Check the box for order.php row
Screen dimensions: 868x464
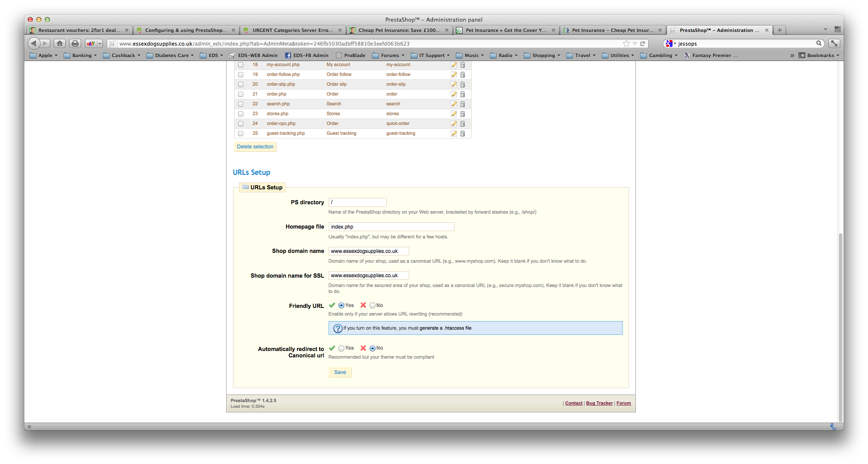(241, 94)
